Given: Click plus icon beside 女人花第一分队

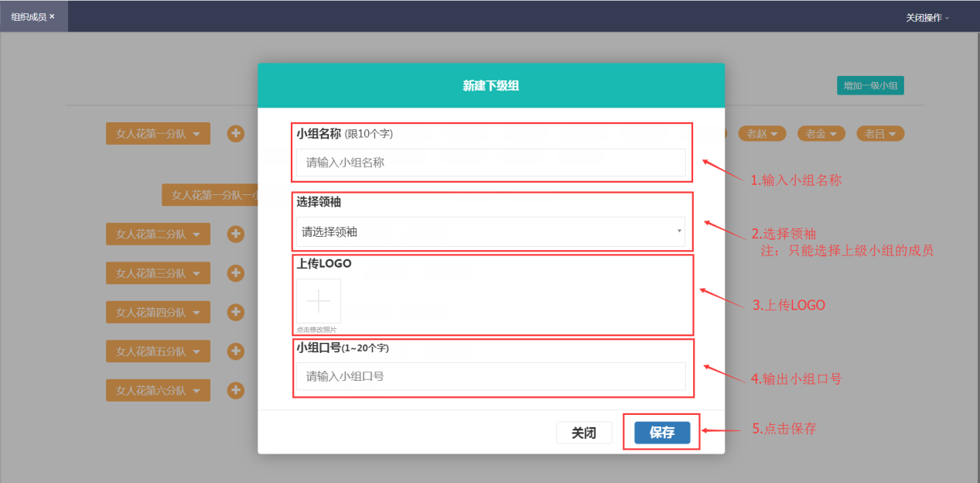Looking at the screenshot, I should [x=236, y=134].
